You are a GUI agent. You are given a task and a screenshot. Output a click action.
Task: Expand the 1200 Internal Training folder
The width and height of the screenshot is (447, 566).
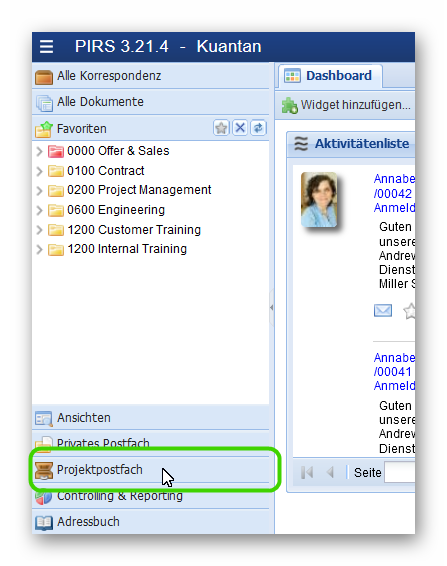click(39, 249)
